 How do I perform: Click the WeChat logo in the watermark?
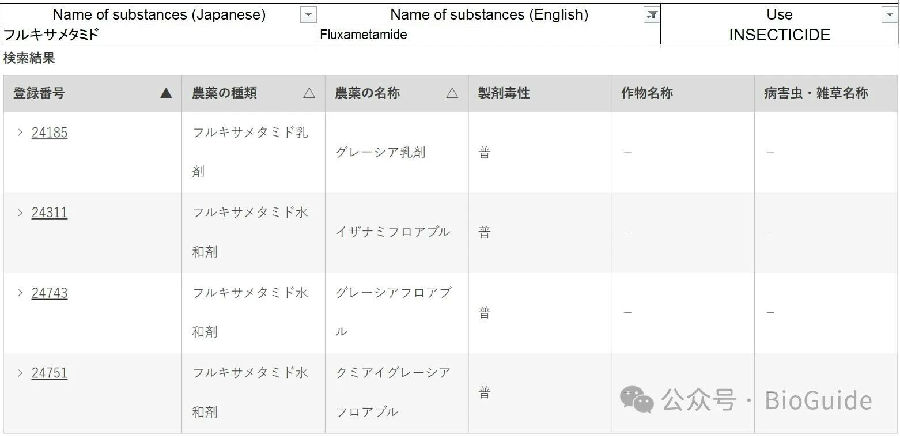coord(637,400)
